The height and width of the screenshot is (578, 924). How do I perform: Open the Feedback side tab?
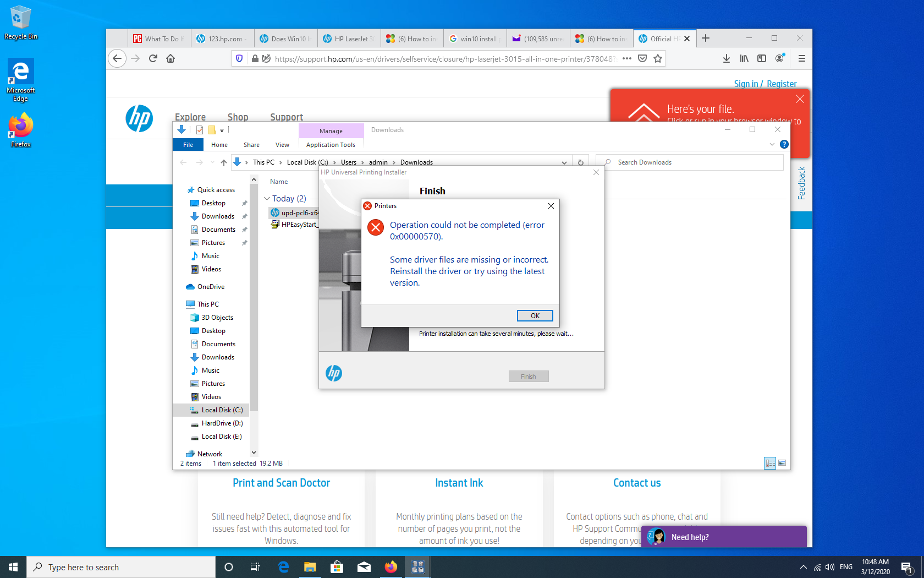801,183
